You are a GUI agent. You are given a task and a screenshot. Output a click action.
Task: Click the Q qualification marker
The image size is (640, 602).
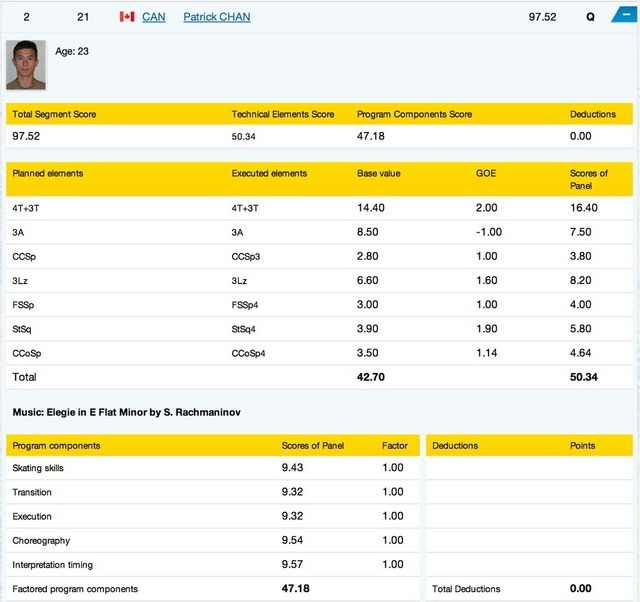tap(590, 17)
